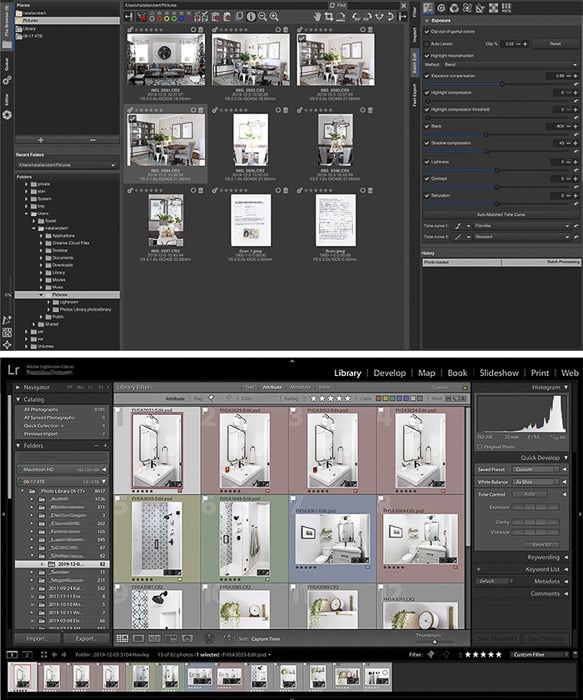Open the Editor aperture icon in left sidebar
The image size is (583, 700).
[x=7, y=115]
